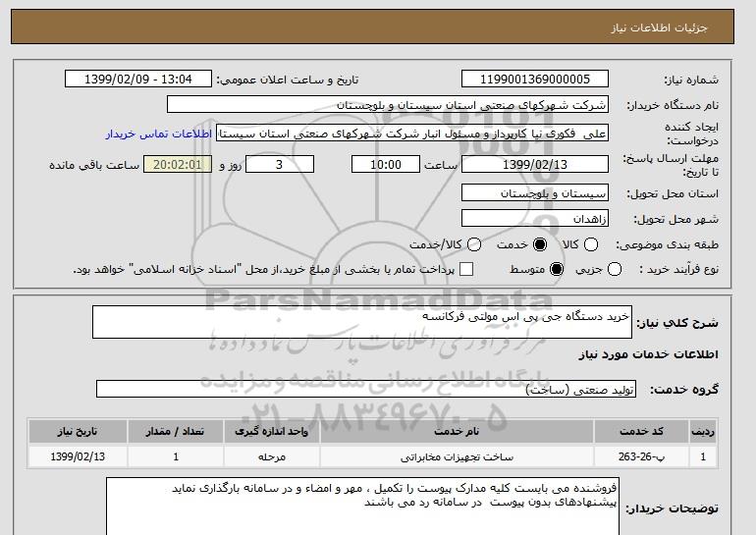Screen dimensions: 756x535
Task: Click service name cell ساخت تجهیزات مخابراتی
Action: pos(457,456)
